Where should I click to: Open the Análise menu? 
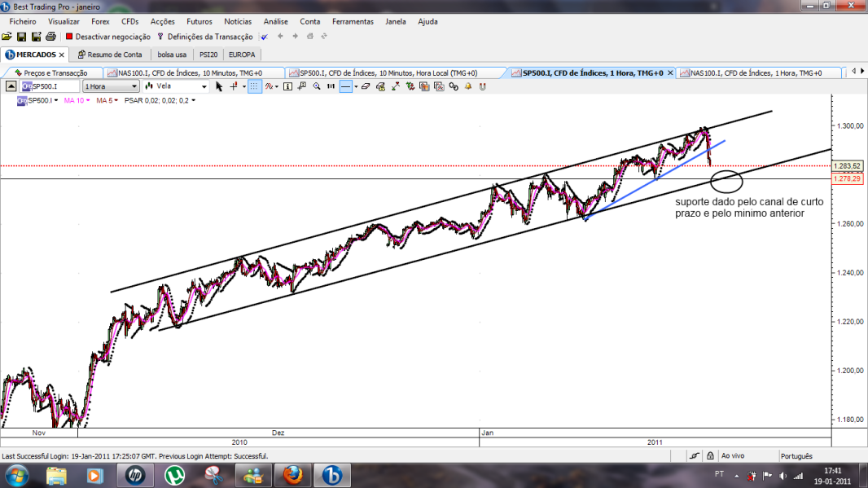point(276,22)
